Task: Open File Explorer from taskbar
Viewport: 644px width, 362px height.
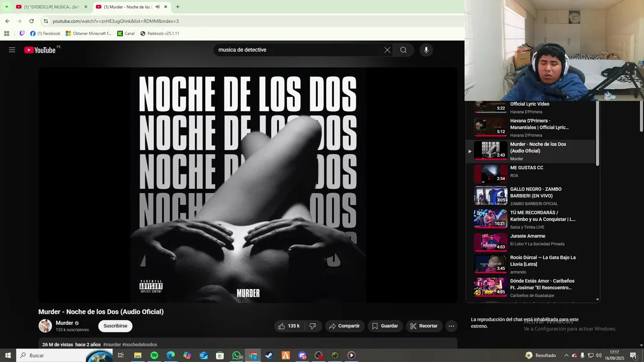Action: 137,355
